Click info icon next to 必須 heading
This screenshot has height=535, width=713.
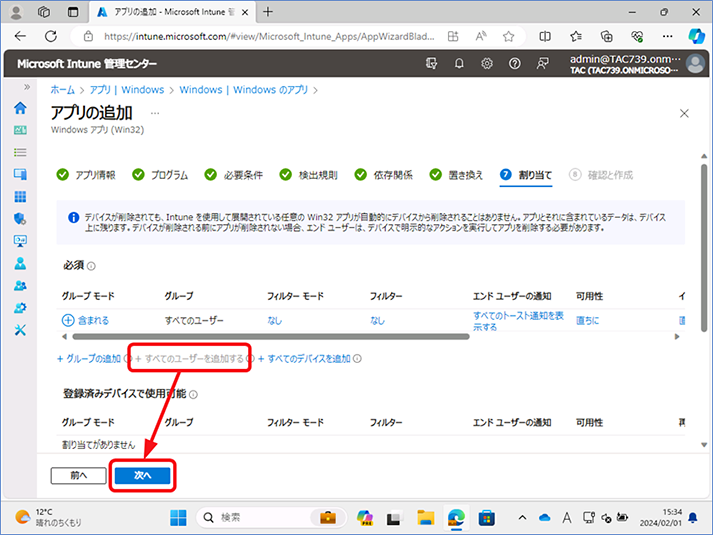tap(91, 266)
